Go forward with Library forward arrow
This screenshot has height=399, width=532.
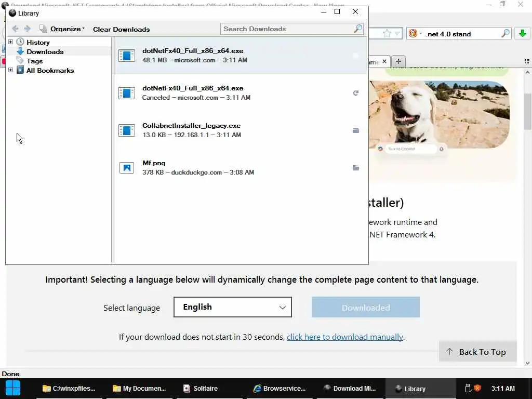point(28,29)
